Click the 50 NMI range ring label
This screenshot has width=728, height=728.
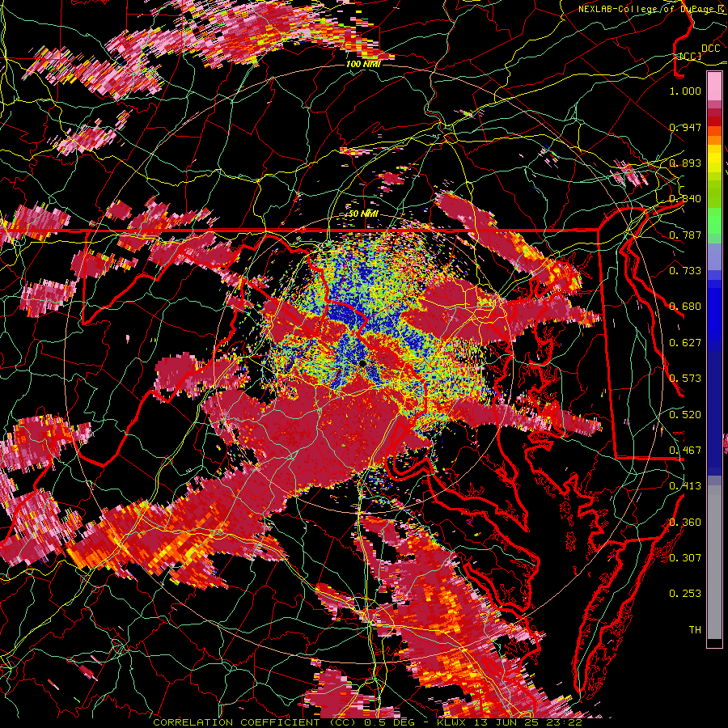363,214
